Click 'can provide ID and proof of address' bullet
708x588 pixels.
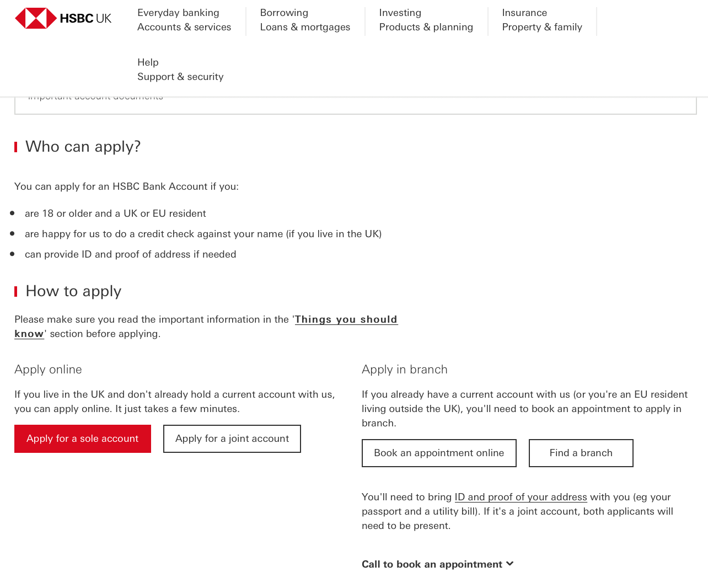[130, 254]
